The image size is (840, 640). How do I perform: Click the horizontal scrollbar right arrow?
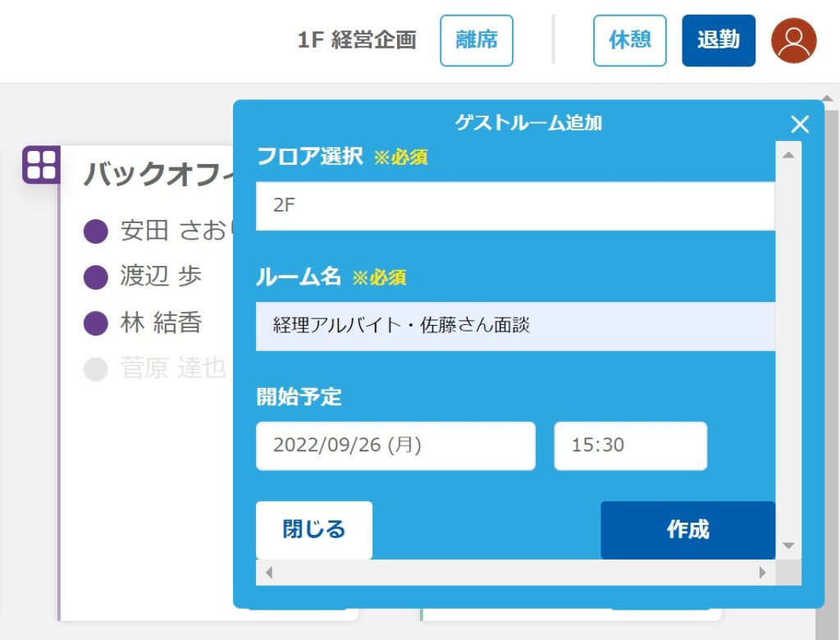pos(762,573)
